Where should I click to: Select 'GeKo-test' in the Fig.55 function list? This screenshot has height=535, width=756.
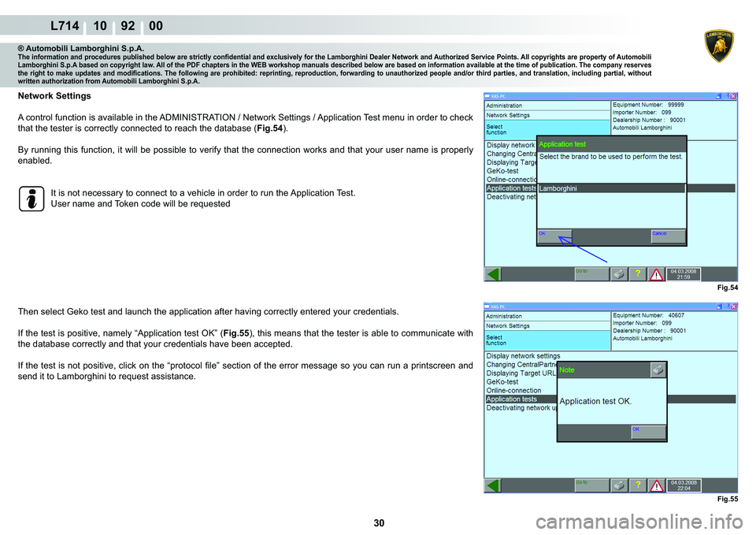502,381
